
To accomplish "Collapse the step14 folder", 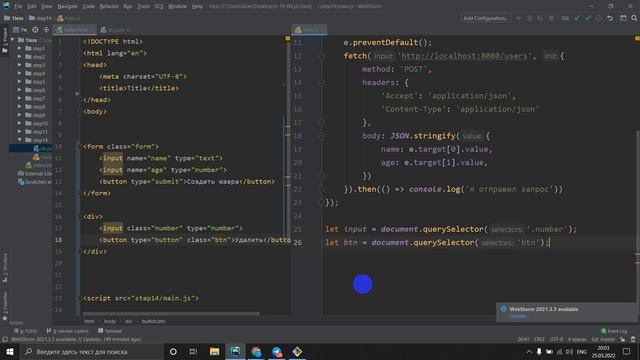I will 20,140.
